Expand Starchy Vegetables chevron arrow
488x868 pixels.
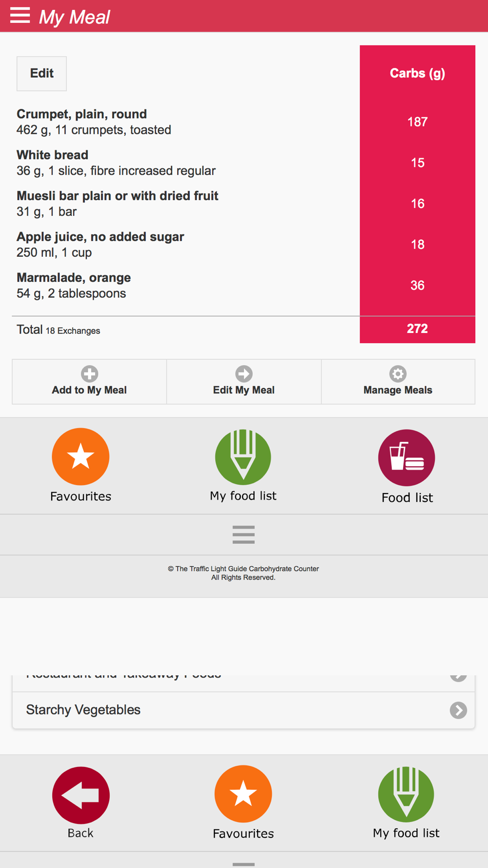click(x=458, y=710)
